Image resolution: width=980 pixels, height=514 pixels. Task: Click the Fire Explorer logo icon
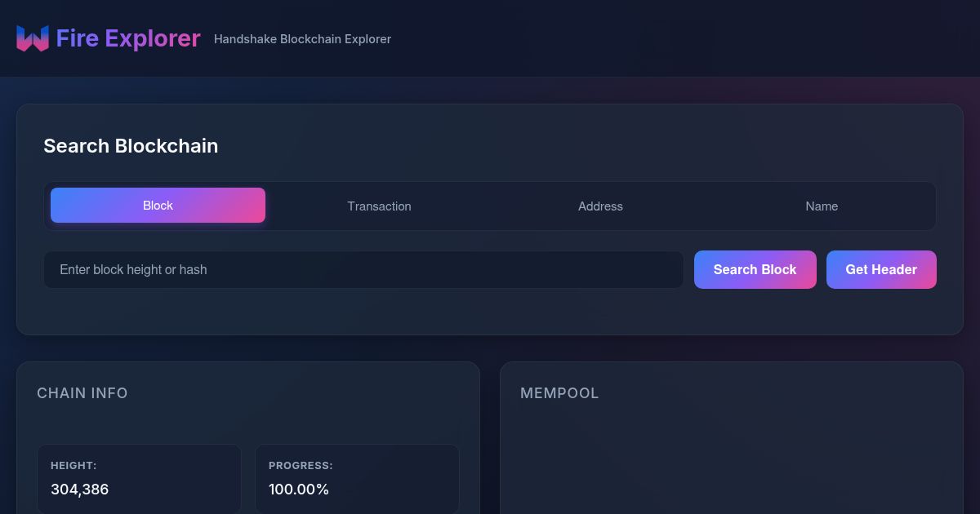[33, 38]
